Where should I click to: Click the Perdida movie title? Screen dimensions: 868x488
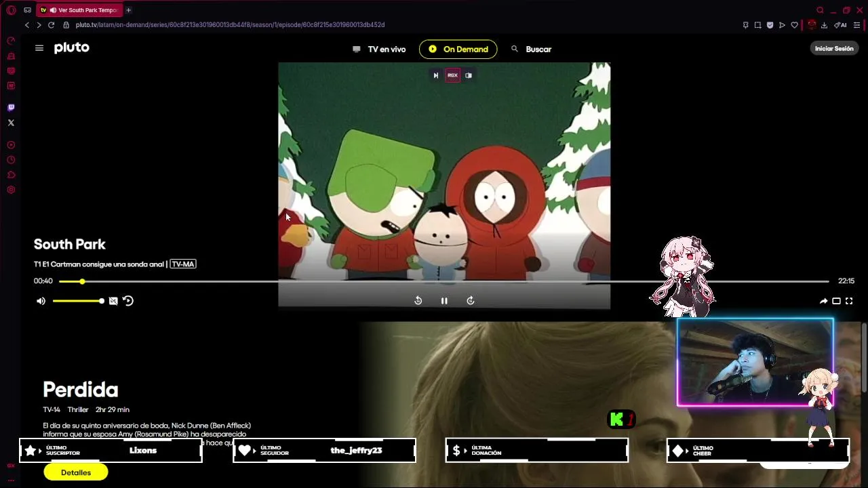pyautogui.click(x=81, y=390)
